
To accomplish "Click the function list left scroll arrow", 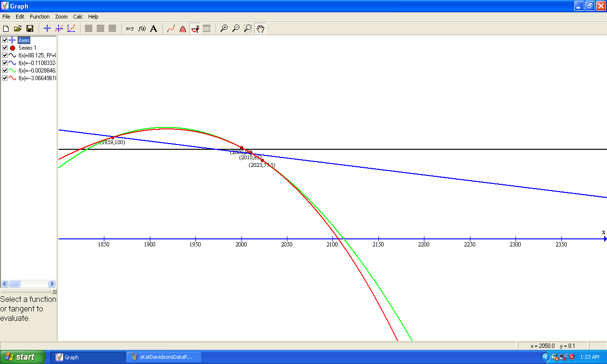I will coord(4,283).
